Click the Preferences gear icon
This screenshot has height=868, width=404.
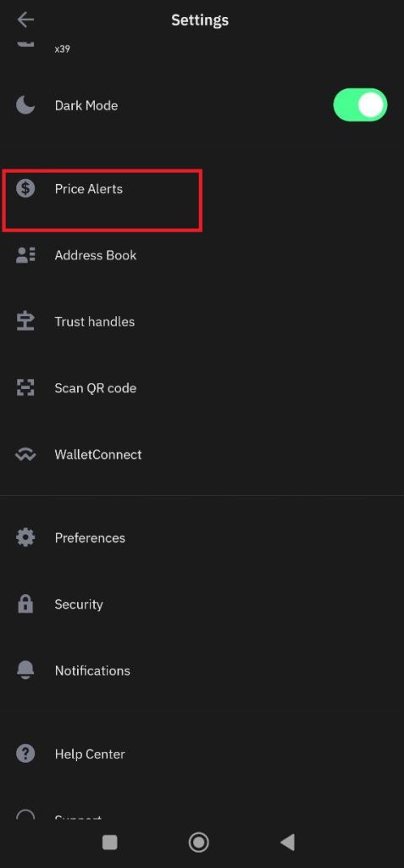25,537
